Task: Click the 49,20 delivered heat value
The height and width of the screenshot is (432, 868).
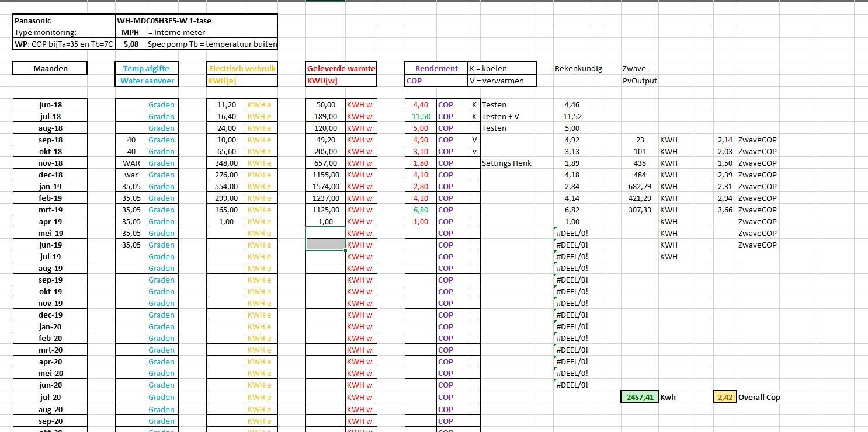Action: (x=326, y=140)
